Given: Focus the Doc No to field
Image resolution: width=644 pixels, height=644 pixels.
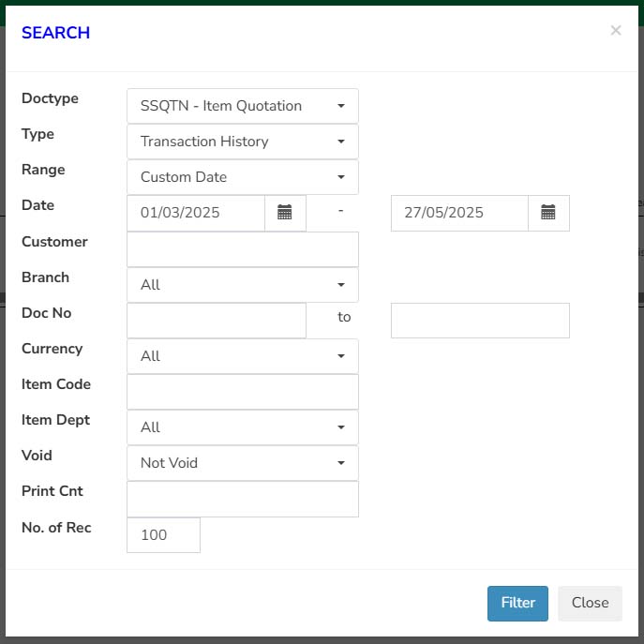Looking at the screenshot, I should (480, 321).
